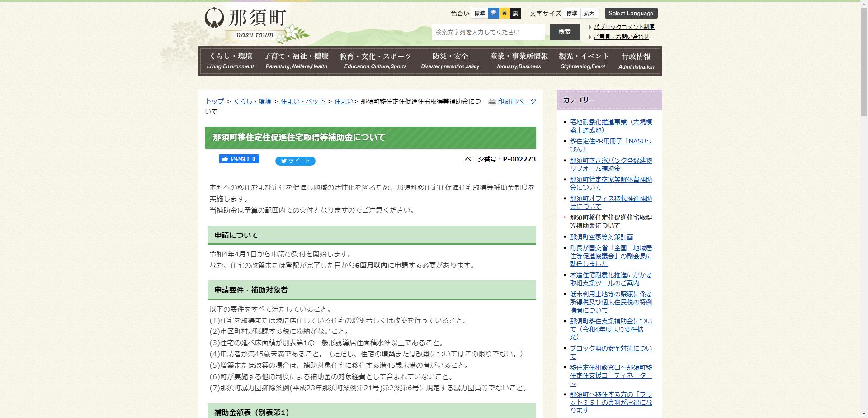Open 那須町移住支援補助金について link
The image size is (868, 418).
(x=611, y=329)
